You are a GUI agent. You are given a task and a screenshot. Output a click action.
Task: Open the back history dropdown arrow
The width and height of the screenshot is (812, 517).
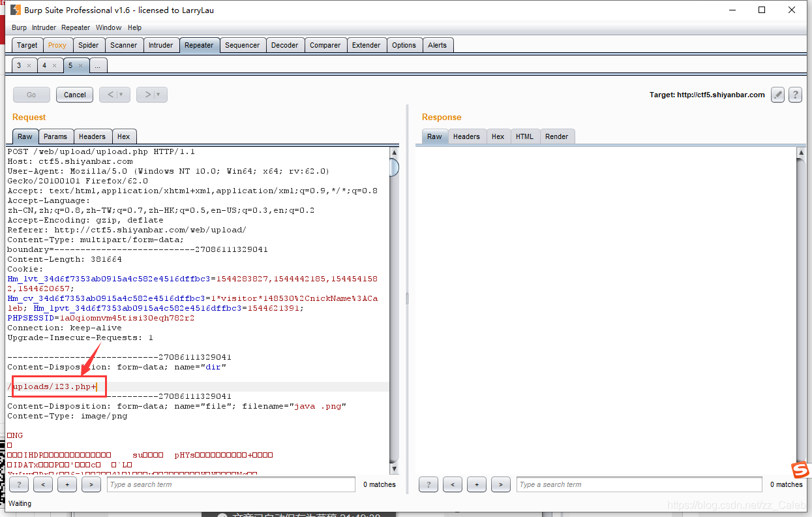[121, 95]
